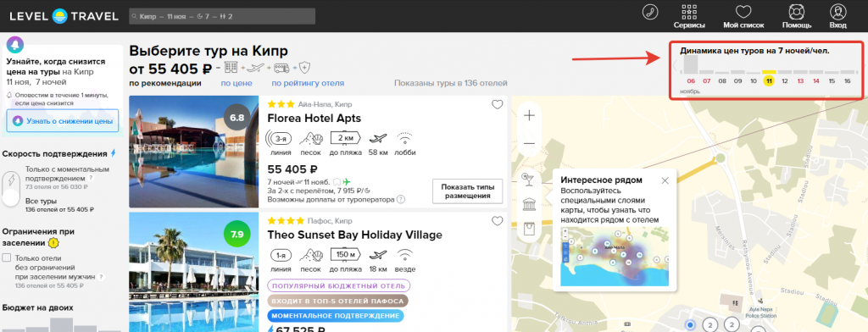Check hotels without male restrictions checkbox

pyautogui.click(x=7, y=257)
